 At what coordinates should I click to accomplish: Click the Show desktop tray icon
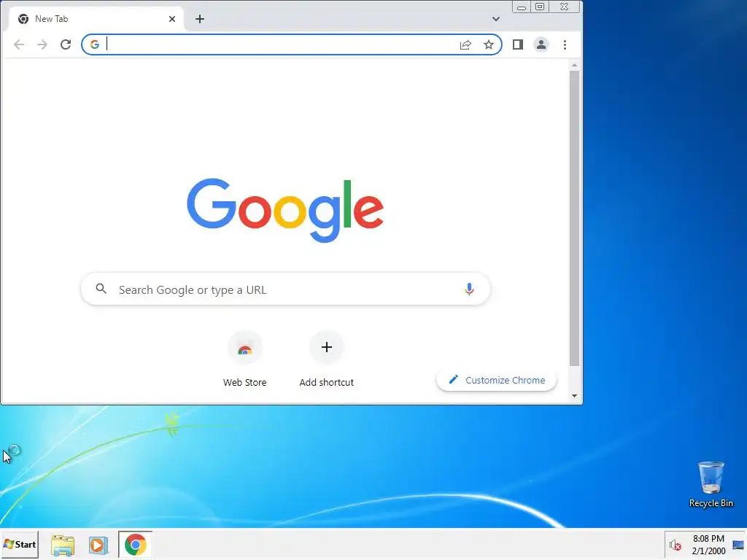pos(738,545)
